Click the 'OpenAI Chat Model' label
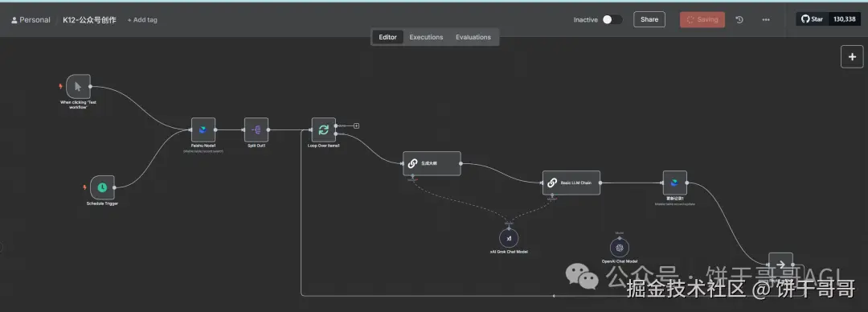This screenshot has height=312, width=868. 620,261
